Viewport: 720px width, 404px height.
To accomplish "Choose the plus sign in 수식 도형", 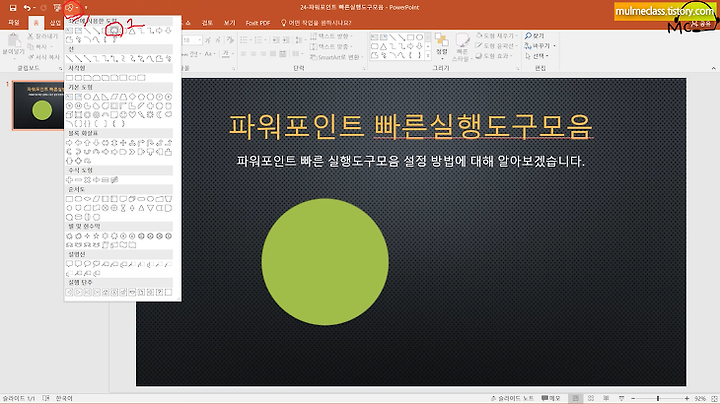I will click(x=69, y=180).
